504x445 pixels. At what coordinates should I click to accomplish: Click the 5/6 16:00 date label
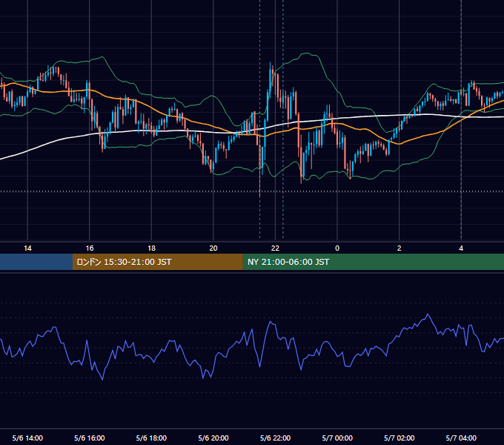90,438
